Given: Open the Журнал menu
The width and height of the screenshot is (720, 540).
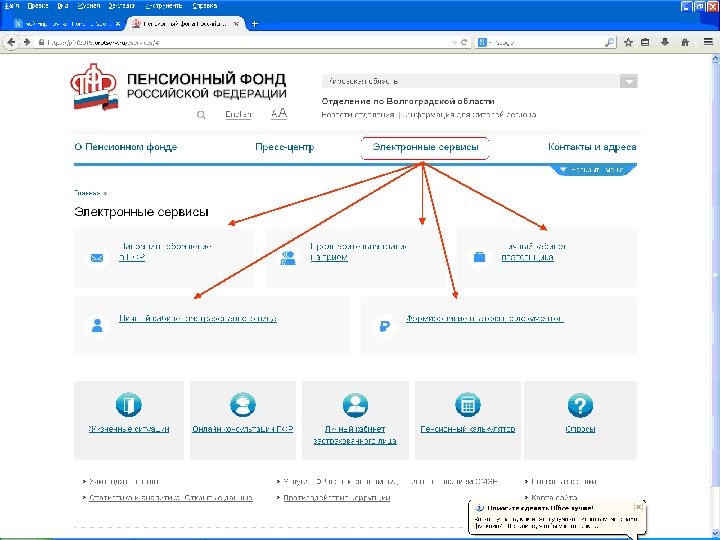Looking at the screenshot, I should (x=89, y=6).
